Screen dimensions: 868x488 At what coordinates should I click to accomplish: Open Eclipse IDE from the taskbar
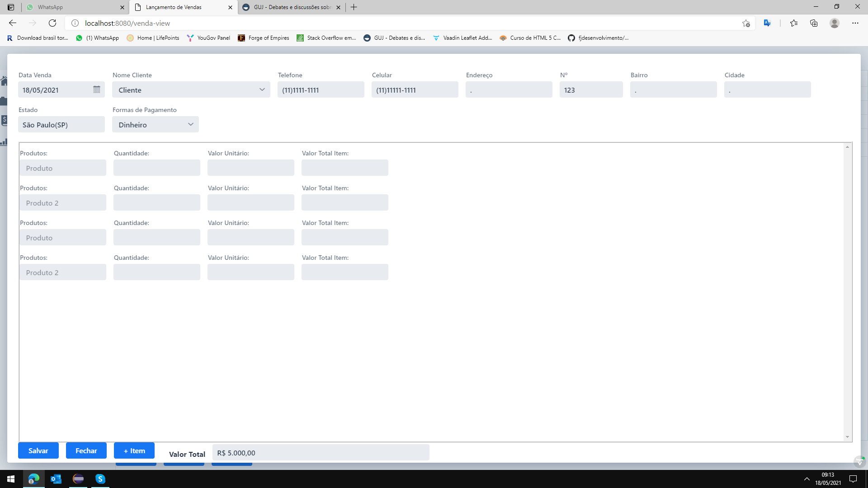[x=78, y=479]
